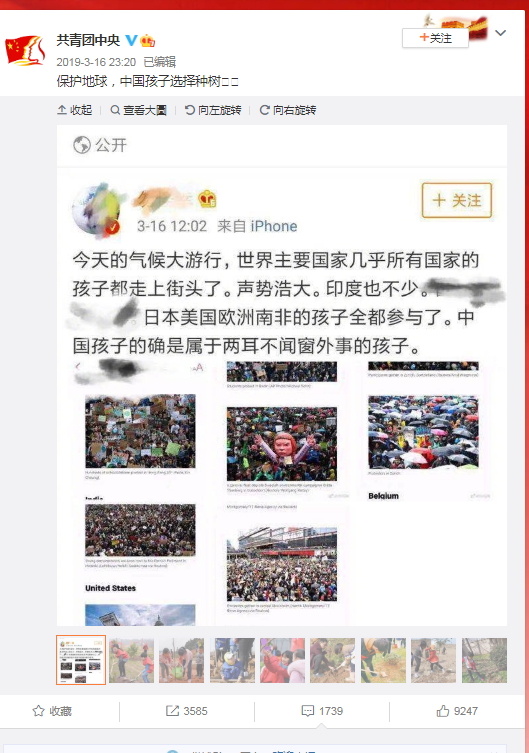The image size is (529, 753).
Task: Open the 共青团中央 profile avatar
Action: click(x=25, y=50)
